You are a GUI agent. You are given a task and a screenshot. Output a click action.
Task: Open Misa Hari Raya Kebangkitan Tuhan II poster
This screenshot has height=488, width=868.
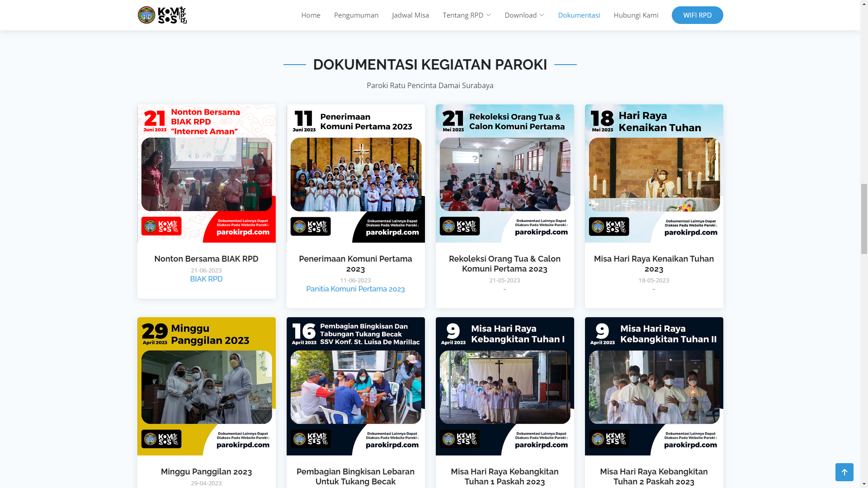654,386
